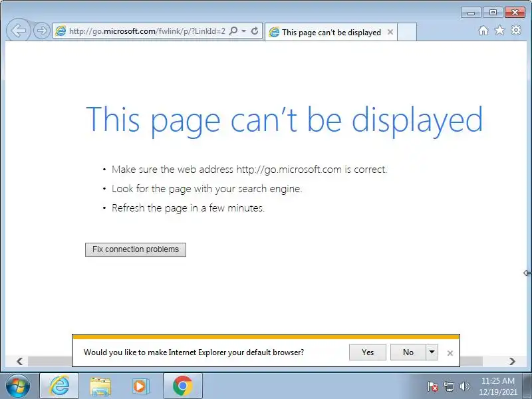
Task: Click Yes to make IE default browser
Action: [x=368, y=352]
